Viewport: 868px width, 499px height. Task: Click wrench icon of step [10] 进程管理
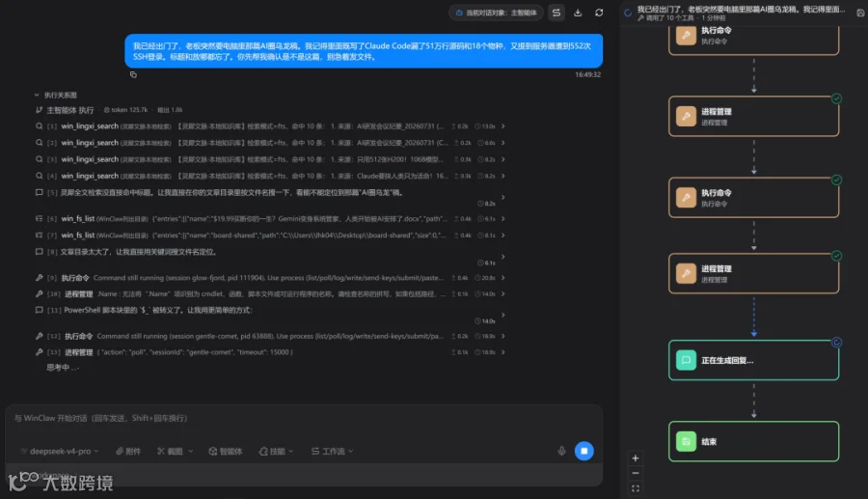[x=40, y=294]
